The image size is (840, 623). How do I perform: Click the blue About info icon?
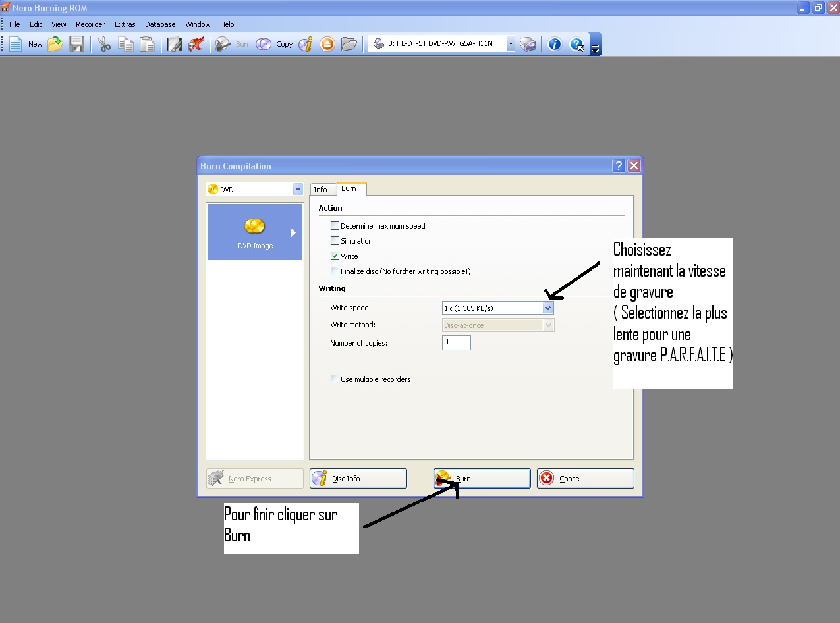(x=555, y=44)
